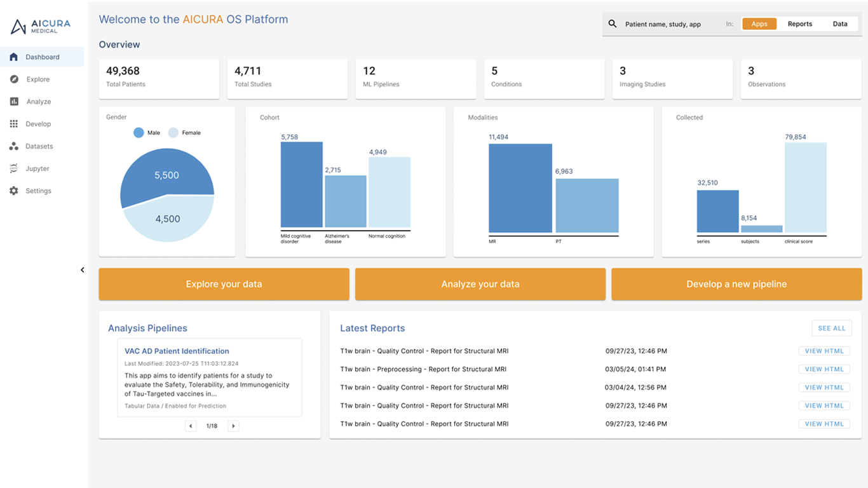Click the Observations card
The image size is (868, 488).
point(801,79)
